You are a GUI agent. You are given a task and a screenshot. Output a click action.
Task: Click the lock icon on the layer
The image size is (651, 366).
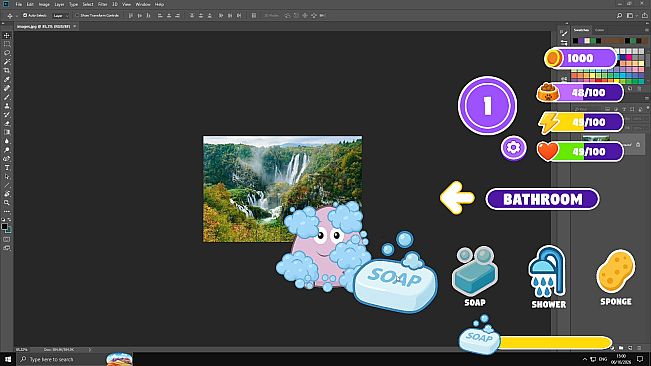(638, 144)
